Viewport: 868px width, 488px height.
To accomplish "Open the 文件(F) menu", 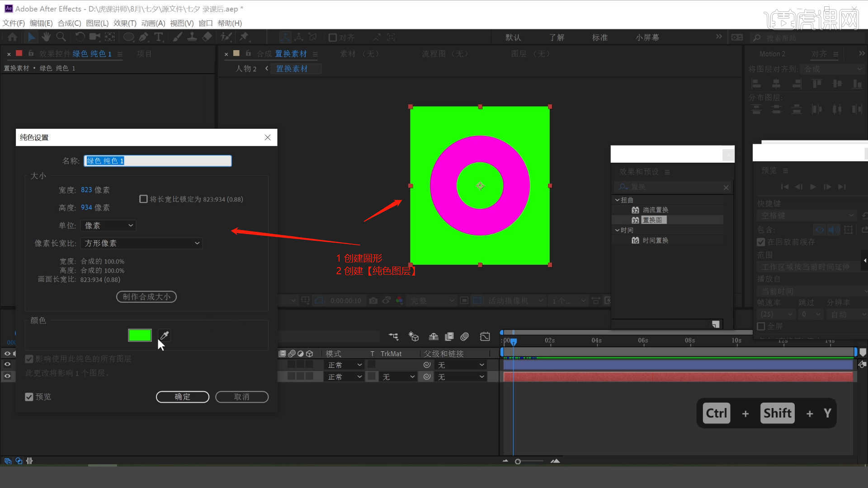I will pyautogui.click(x=14, y=23).
